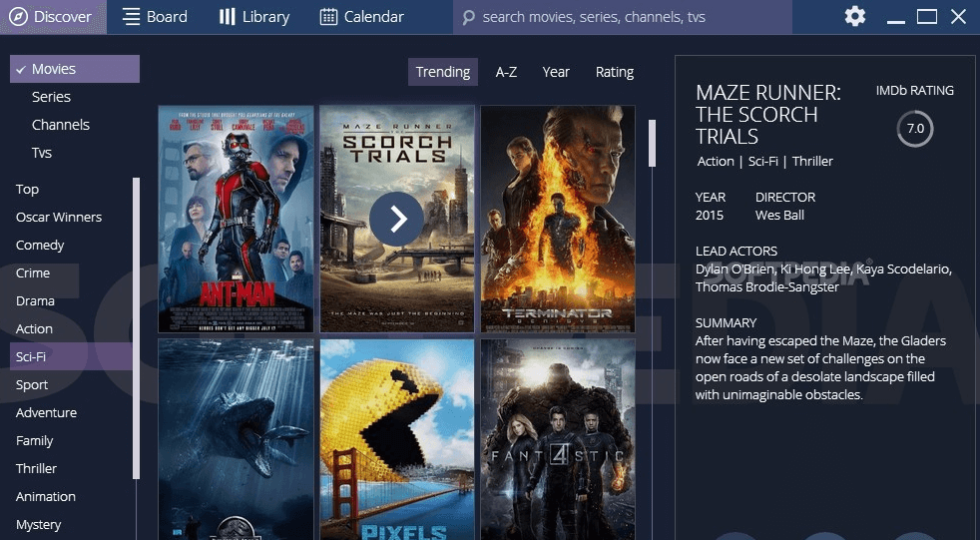
Task: Filter by Animation genre
Action: coord(46,496)
